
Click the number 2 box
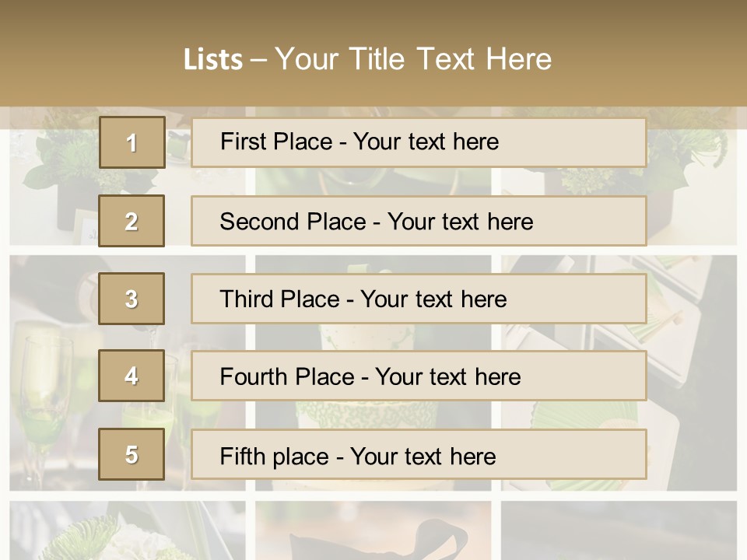[x=132, y=221]
